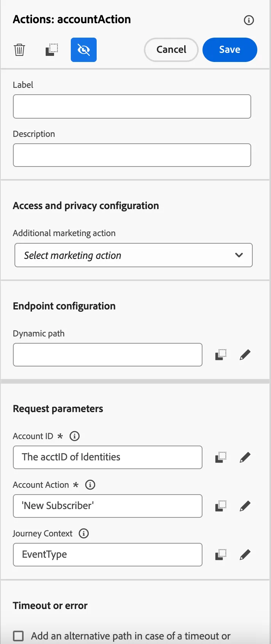The width and height of the screenshot is (271, 644).
Task: Click the copy icon beside the Account Action field
Action: (x=221, y=506)
